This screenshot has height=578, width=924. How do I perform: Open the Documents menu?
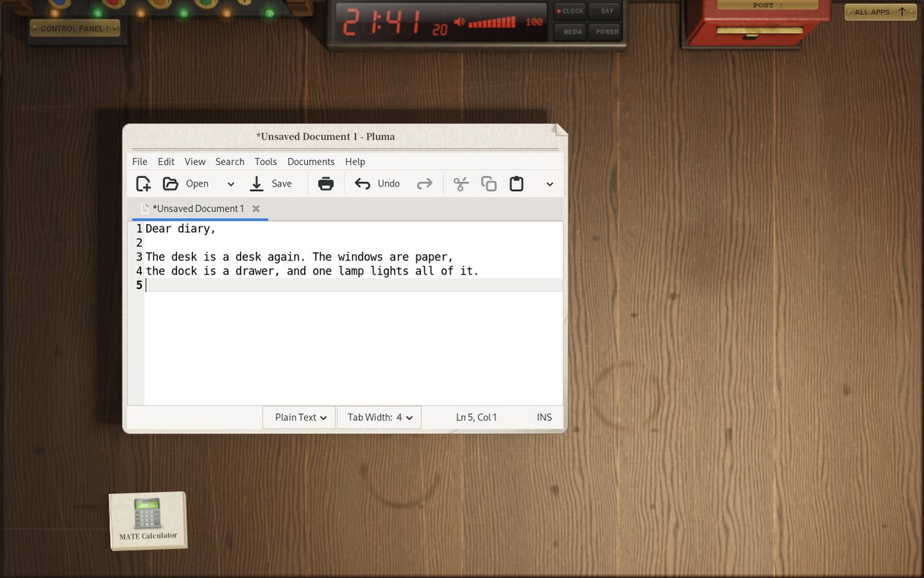click(311, 161)
